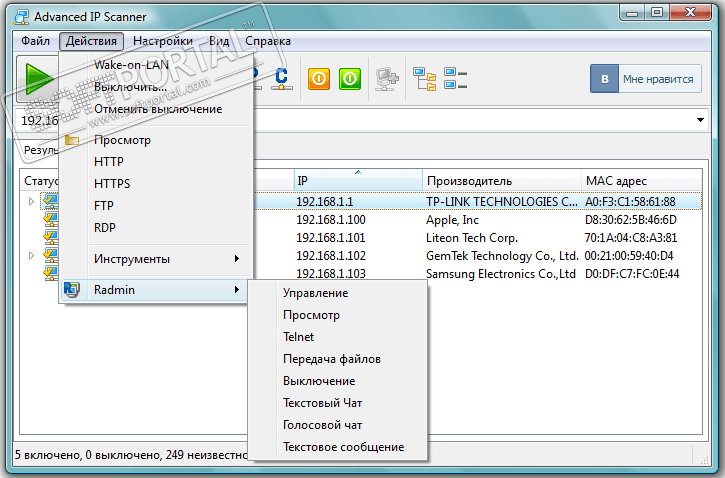
Task: Choose Просмотр in Radmin submenu
Action: [338, 315]
